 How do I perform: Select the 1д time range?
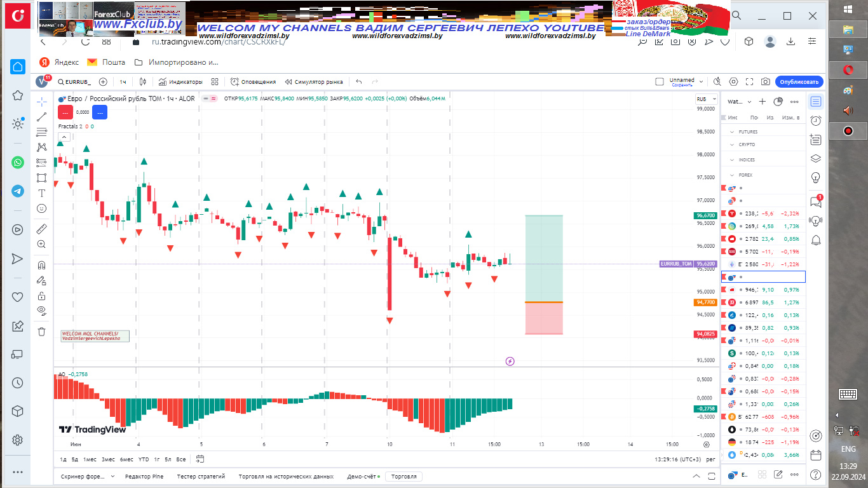click(x=63, y=459)
